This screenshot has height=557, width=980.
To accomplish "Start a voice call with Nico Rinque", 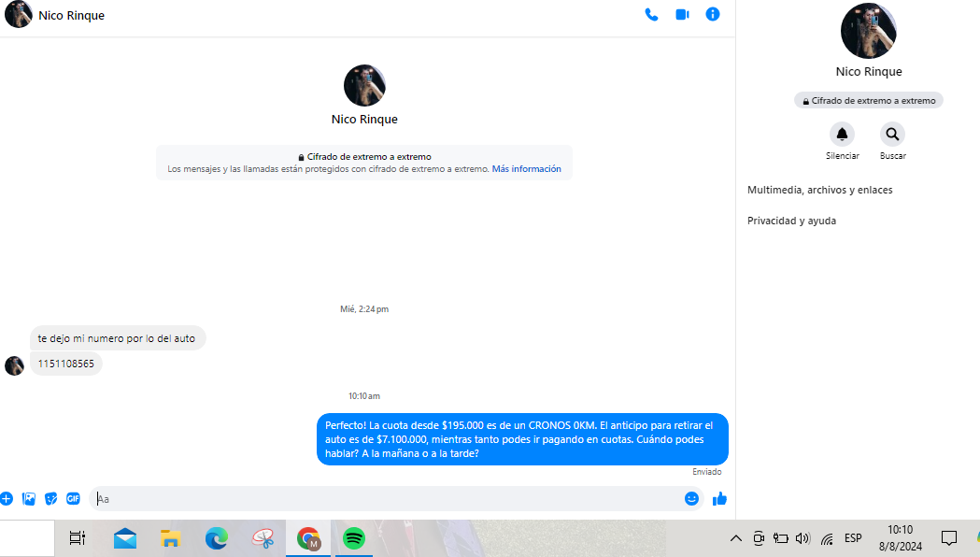I will tap(651, 15).
